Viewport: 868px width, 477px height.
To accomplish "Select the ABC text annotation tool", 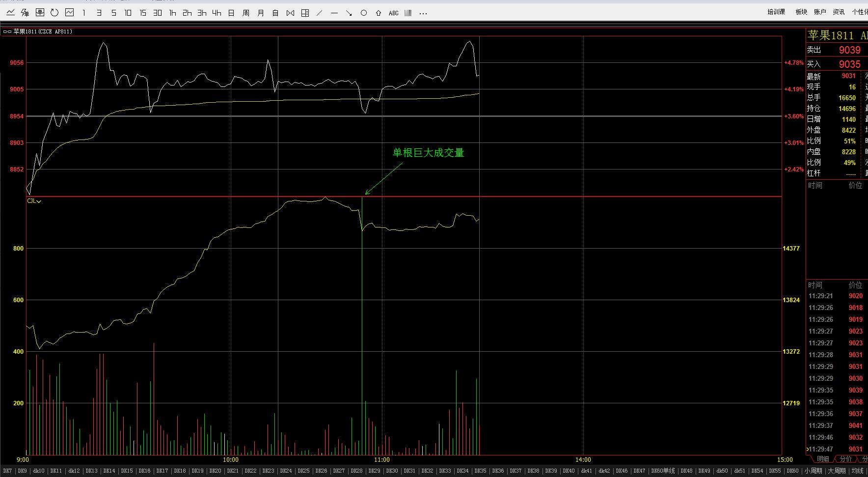I will pos(393,13).
